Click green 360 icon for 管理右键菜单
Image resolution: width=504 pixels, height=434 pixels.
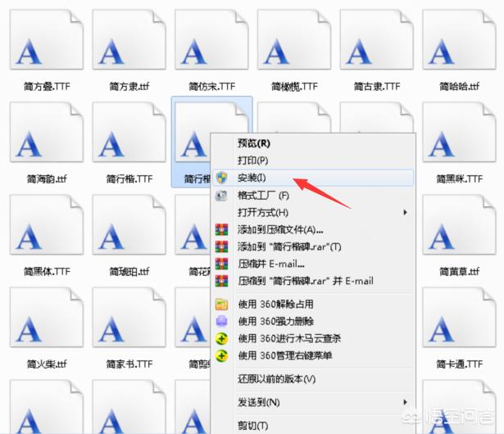pyautogui.click(x=221, y=355)
